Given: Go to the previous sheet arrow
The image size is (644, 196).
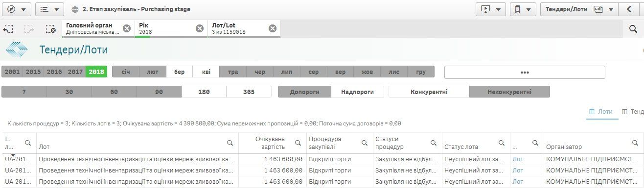Looking at the screenshot, I should click(629, 9).
